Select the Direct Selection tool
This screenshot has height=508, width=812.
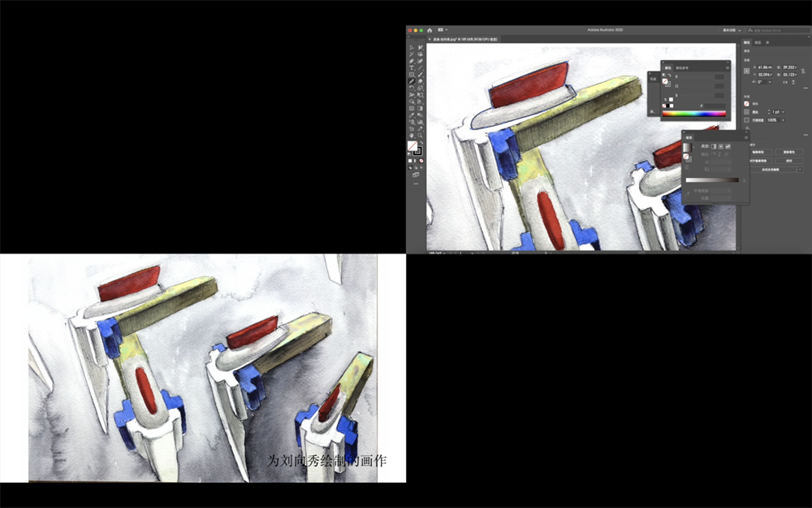click(420, 47)
